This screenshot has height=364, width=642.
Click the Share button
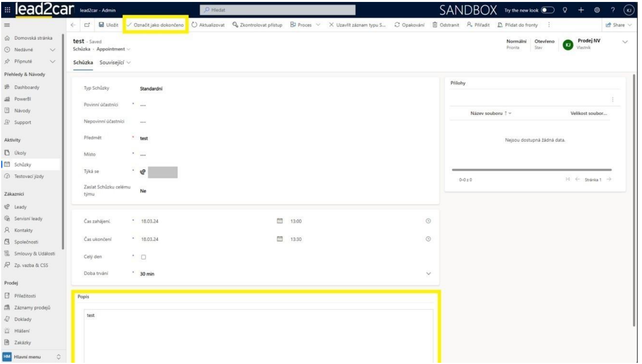point(618,25)
